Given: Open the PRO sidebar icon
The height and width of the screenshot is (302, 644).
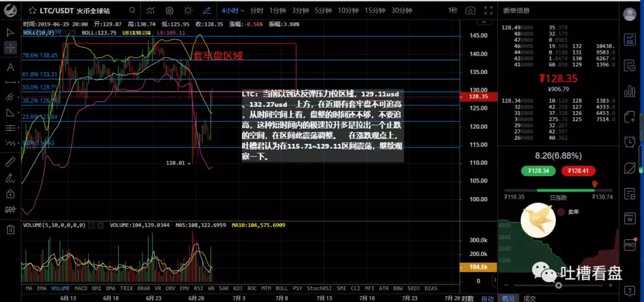Looking at the screenshot, I should (630, 245).
